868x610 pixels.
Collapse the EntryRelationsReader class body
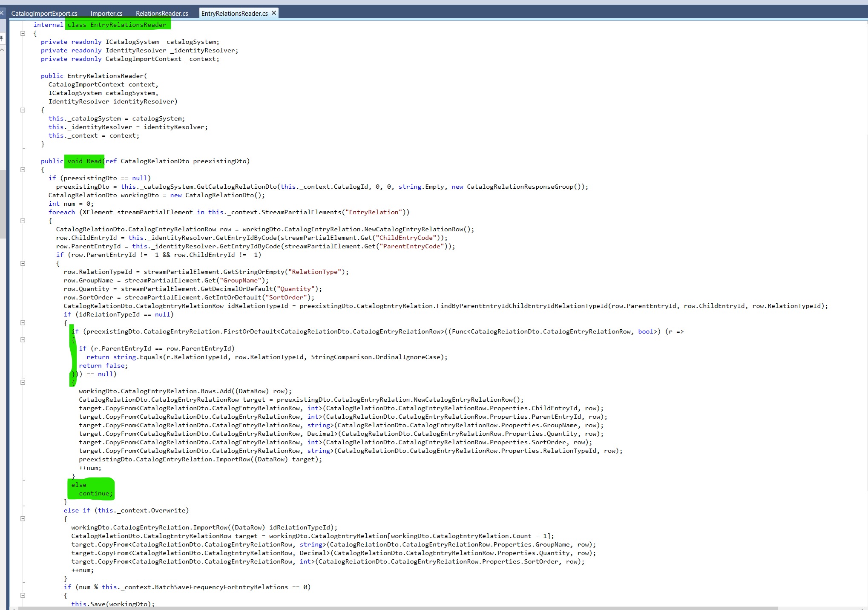pyautogui.click(x=23, y=33)
